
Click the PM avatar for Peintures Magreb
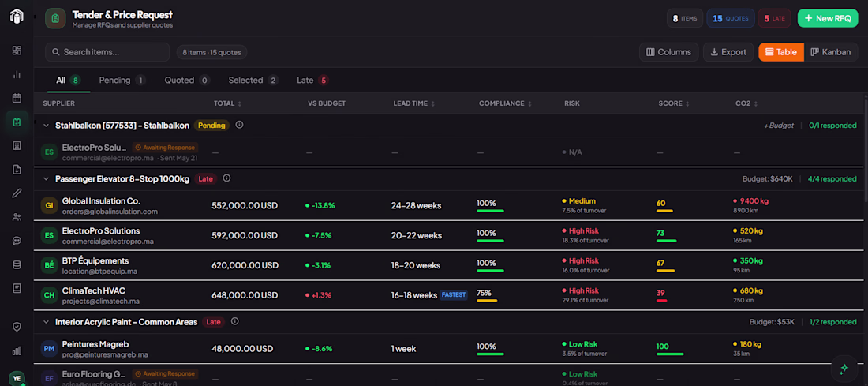49,349
